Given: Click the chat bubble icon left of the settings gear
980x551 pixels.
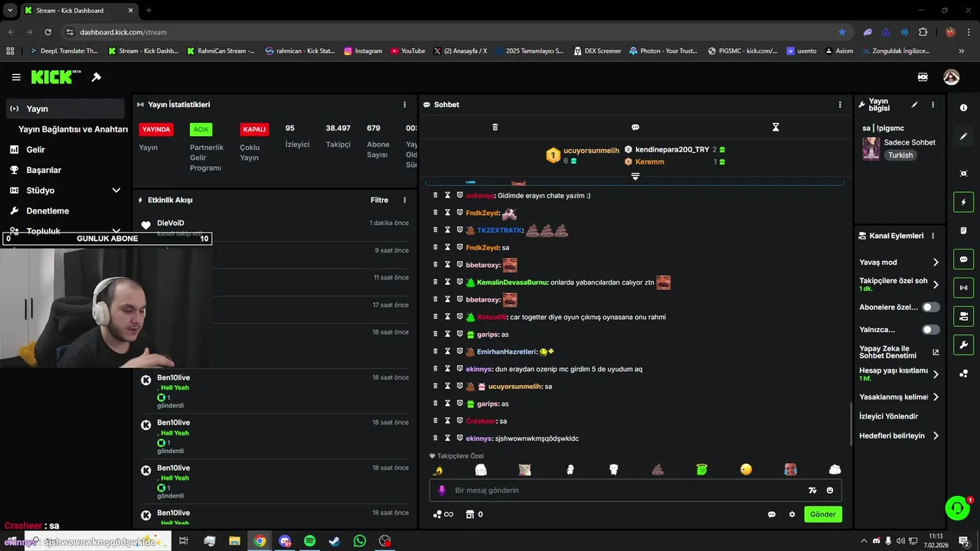Looking at the screenshot, I should click(772, 514).
